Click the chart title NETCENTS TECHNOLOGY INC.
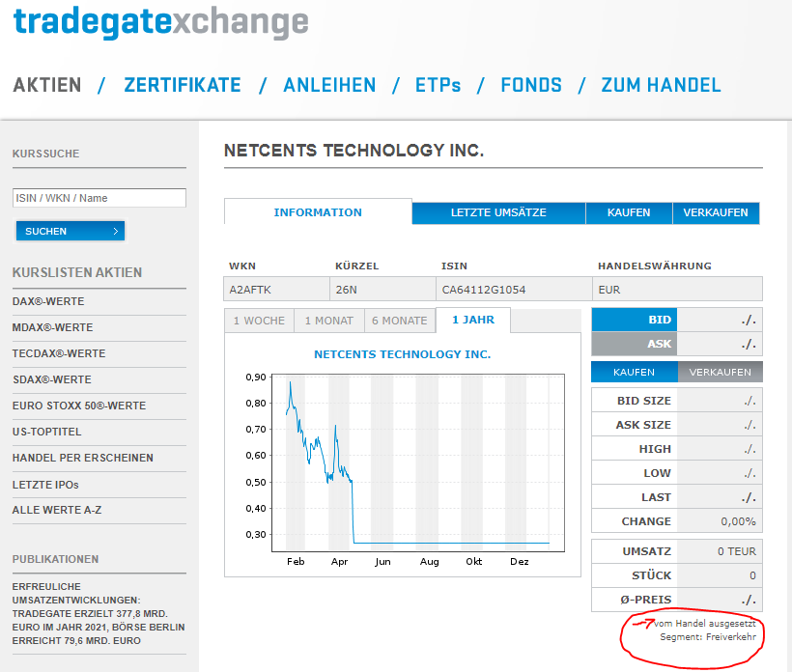Screen dimensions: 792x672 [x=403, y=354]
